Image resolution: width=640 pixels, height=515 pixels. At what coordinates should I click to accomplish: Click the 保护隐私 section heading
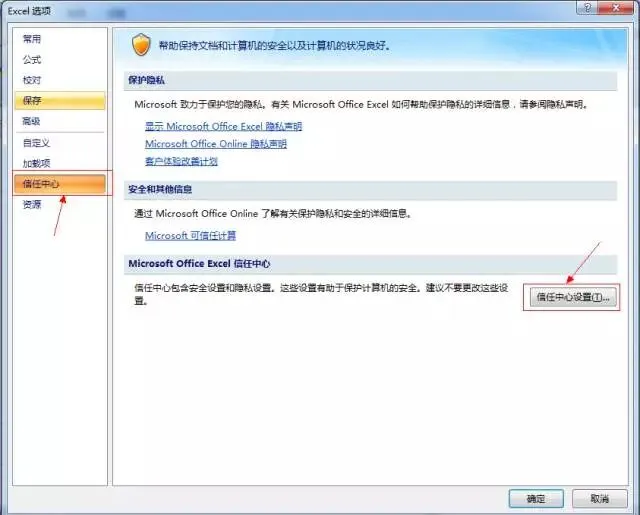147,80
